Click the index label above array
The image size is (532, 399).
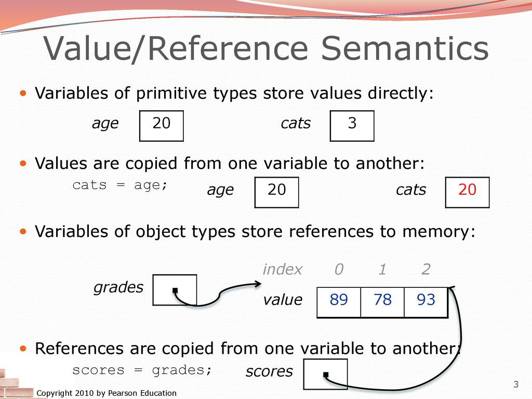(282, 270)
